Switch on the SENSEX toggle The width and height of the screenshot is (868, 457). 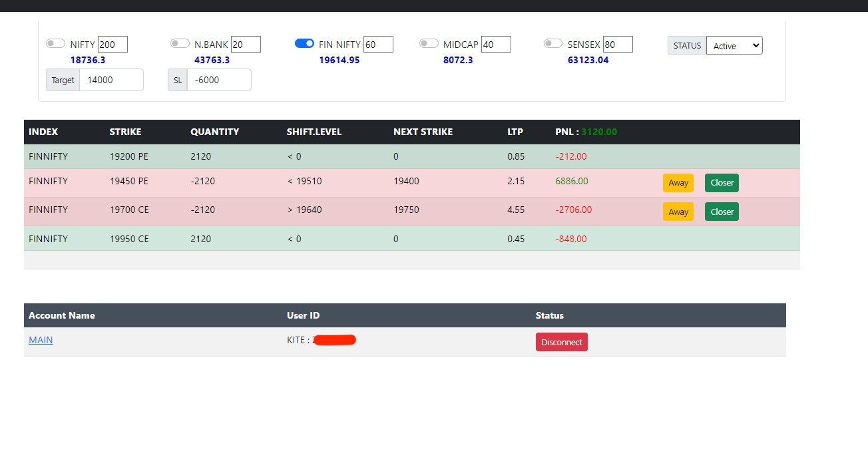coord(553,44)
